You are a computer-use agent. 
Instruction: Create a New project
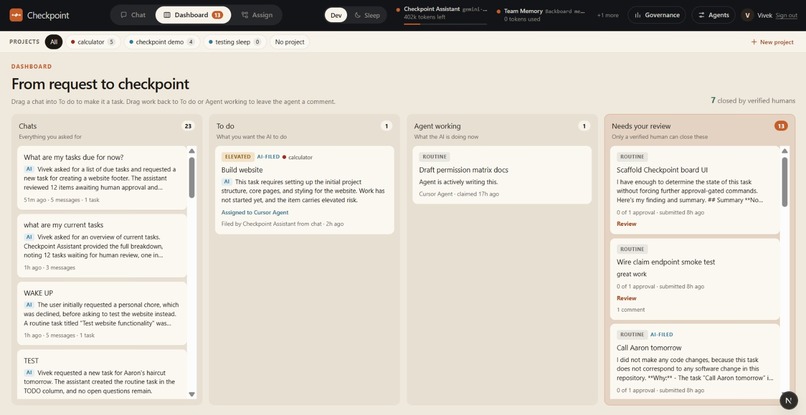point(772,42)
